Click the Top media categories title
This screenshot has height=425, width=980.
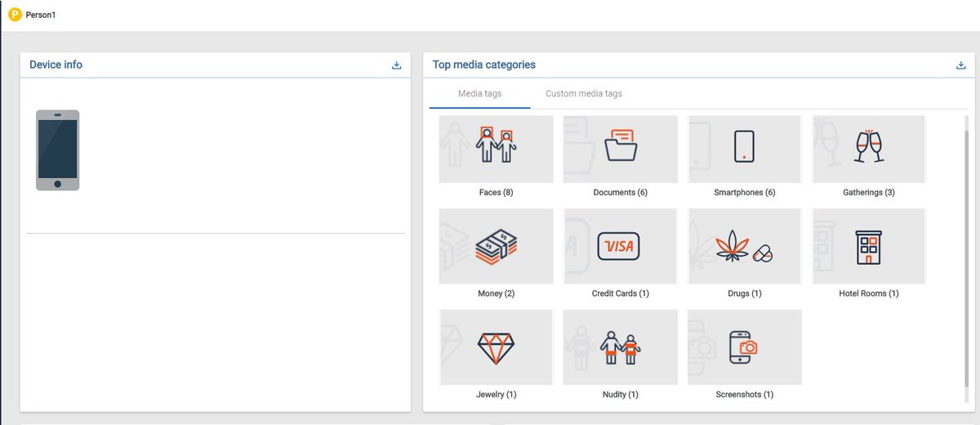(484, 65)
